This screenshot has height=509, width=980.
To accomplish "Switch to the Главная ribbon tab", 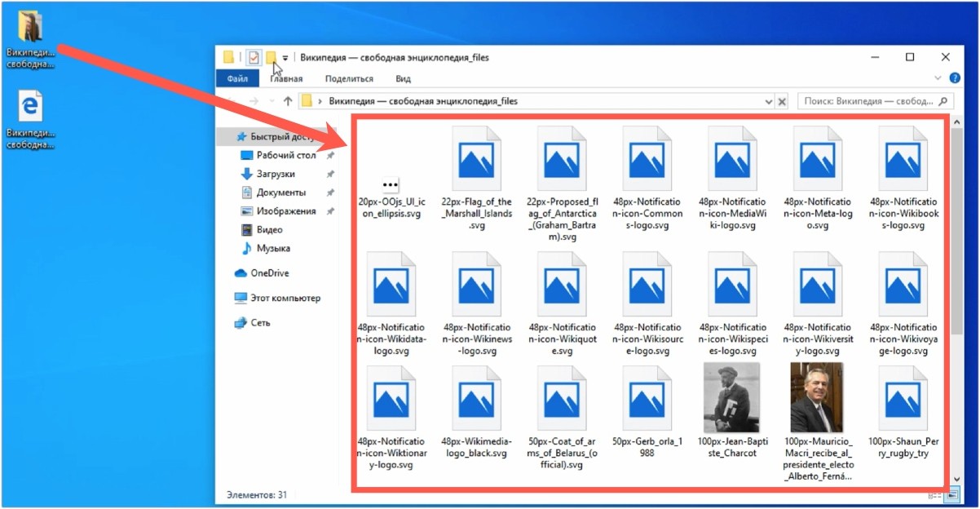I will point(286,78).
